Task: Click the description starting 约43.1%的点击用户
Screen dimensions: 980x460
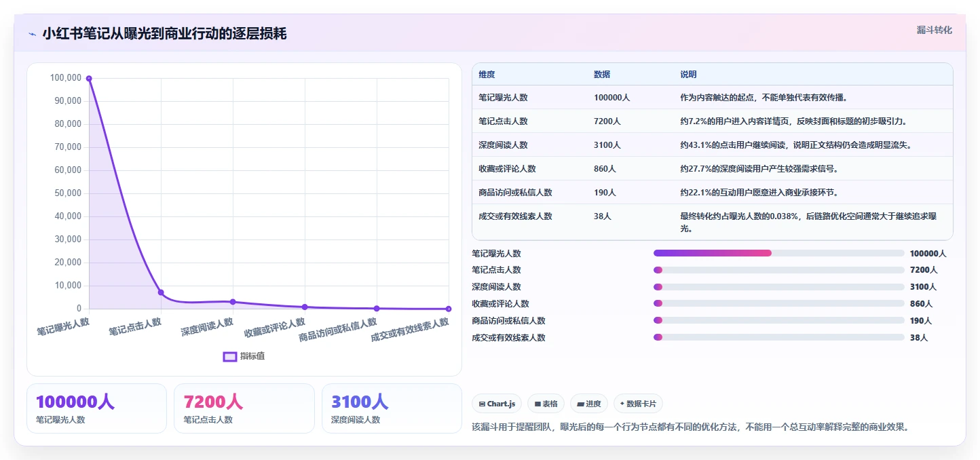Action: coord(795,145)
